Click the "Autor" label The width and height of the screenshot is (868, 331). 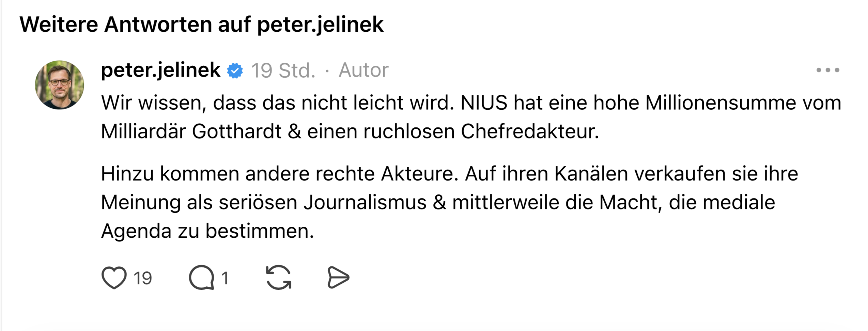pos(363,70)
